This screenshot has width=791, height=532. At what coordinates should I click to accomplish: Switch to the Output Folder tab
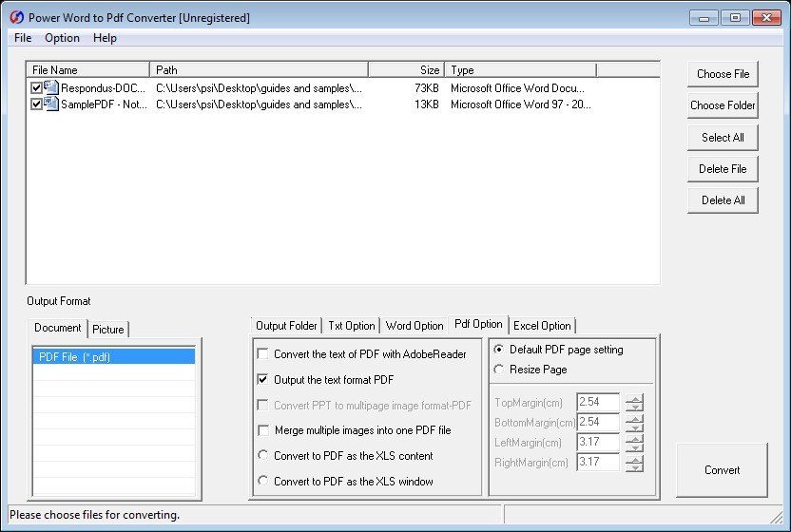coord(286,326)
